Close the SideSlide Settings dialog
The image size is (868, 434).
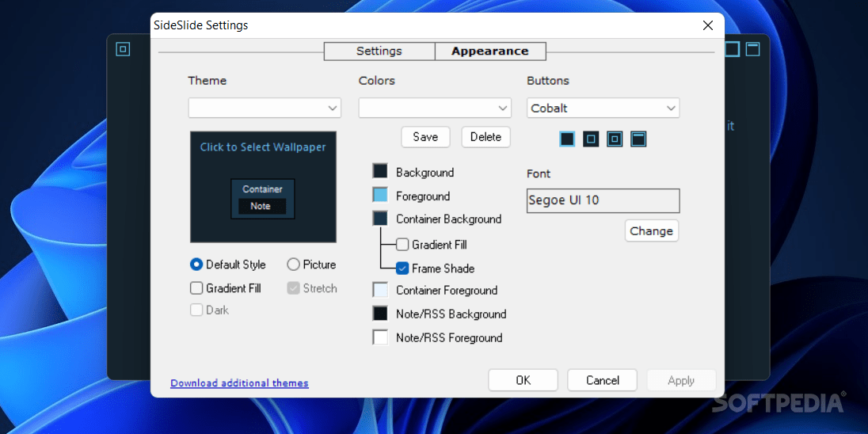(707, 25)
